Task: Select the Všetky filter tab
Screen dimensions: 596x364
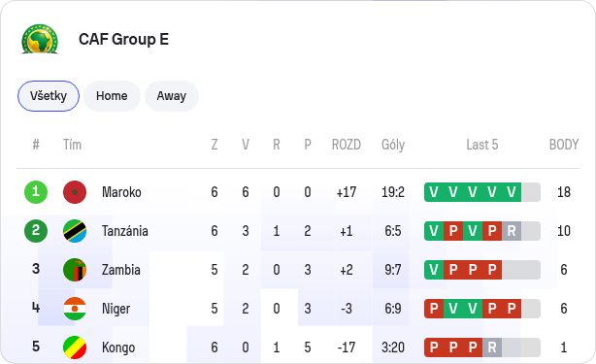Action: (x=49, y=96)
